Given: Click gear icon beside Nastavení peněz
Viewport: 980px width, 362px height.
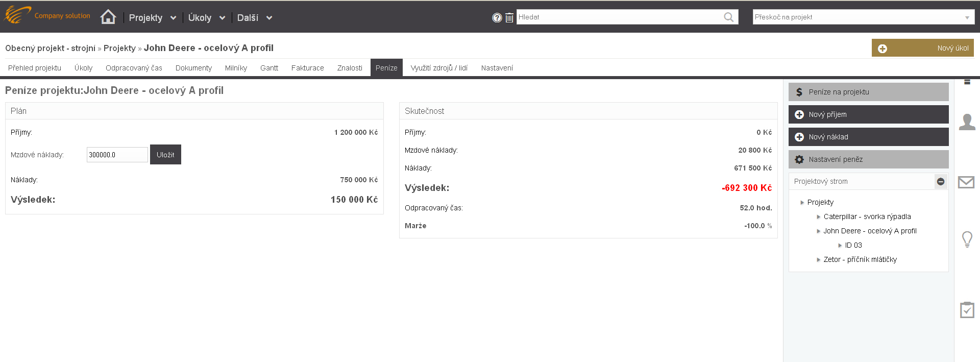Looking at the screenshot, I should tap(799, 159).
